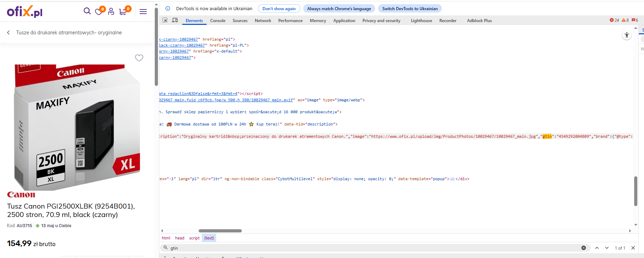Click the zarny-10029467 link in the code
The width and height of the screenshot is (644, 258).
click(x=175, y=57)
